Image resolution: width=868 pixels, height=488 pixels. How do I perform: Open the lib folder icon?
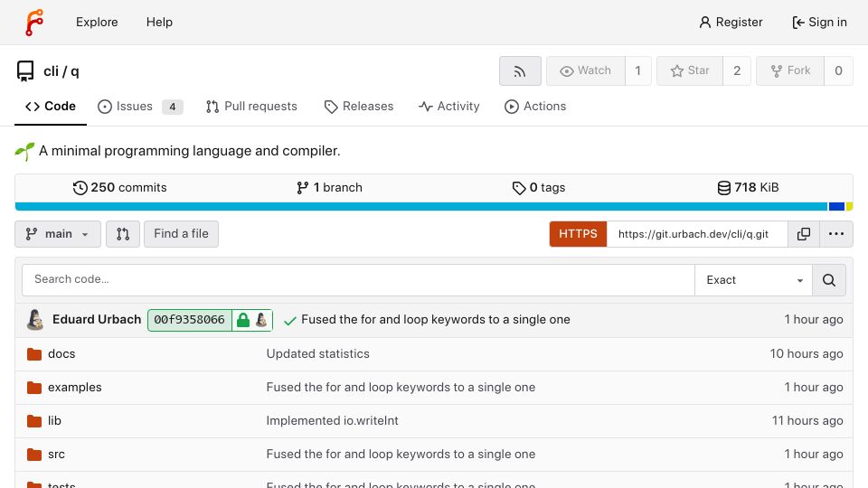[34, 421]
